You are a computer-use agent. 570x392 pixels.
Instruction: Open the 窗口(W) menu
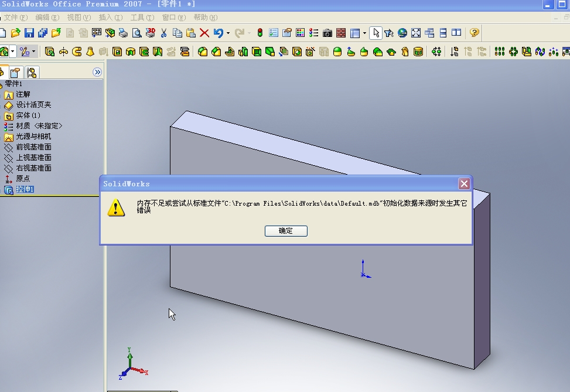[174, 18]
